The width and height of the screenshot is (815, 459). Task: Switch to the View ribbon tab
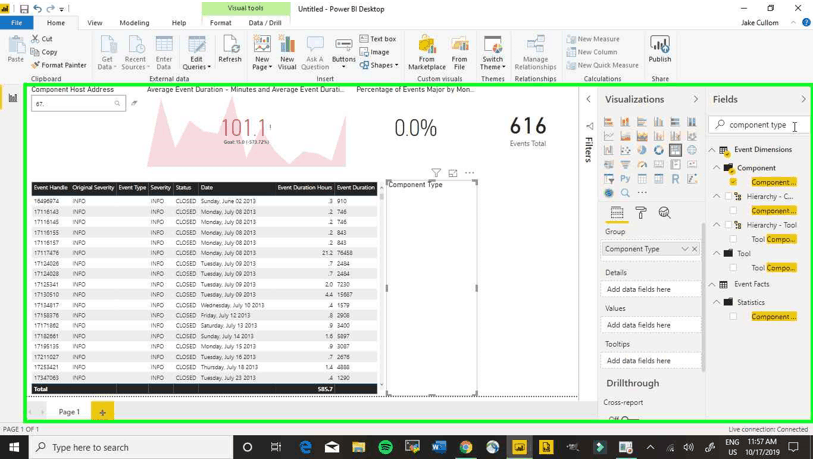coord(95,23)
